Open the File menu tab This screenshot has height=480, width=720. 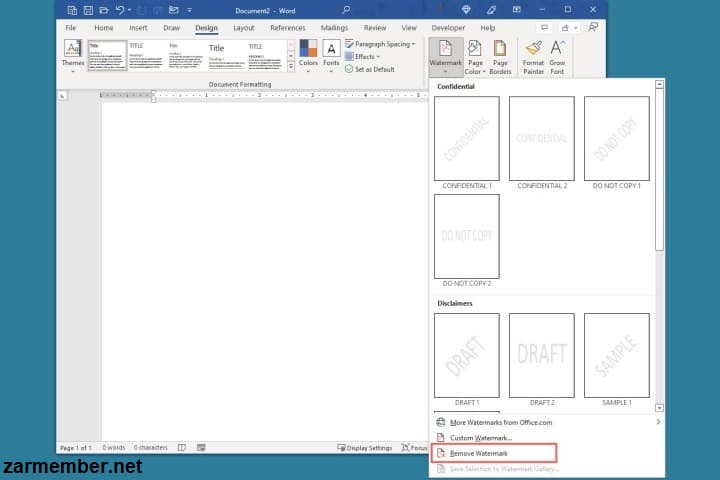click(71, 28)
